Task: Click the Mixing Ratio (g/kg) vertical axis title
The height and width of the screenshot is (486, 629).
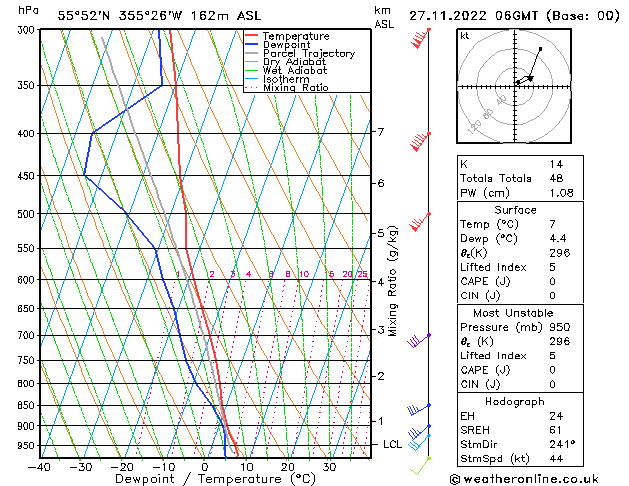Action: point(392,281)
